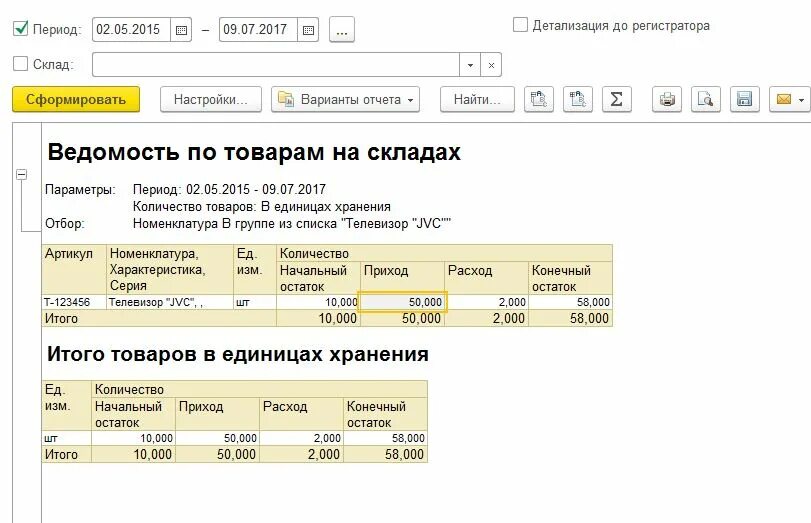
Task: Click the Сформировать button
Action: coord(76,99)
